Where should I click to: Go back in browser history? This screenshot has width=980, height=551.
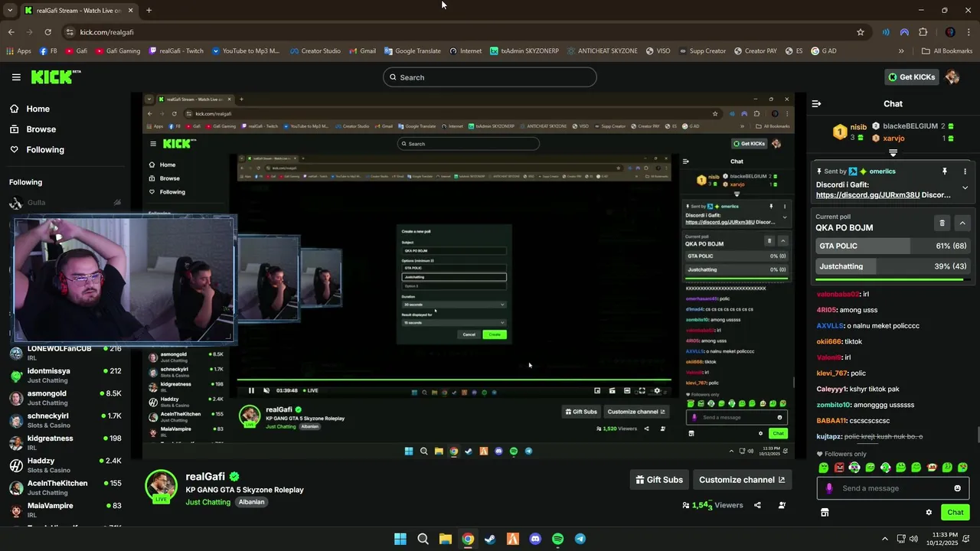[11, 32]
